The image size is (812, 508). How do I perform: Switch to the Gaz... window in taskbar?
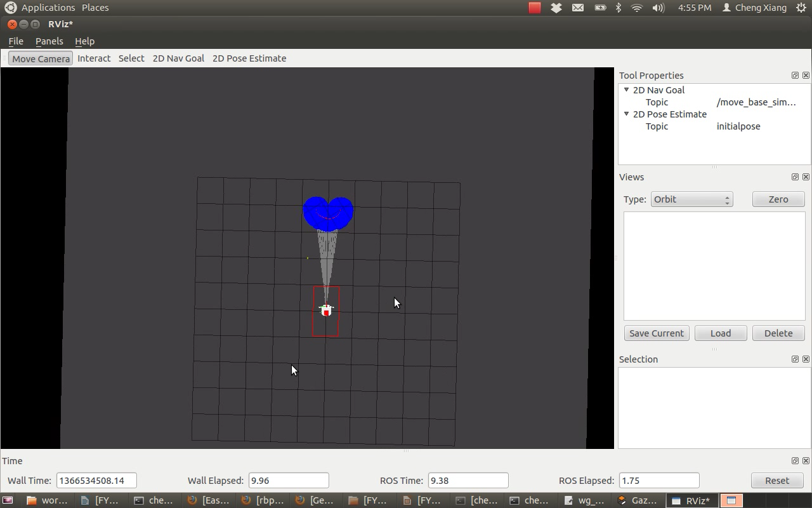click(x=638, y=500)
